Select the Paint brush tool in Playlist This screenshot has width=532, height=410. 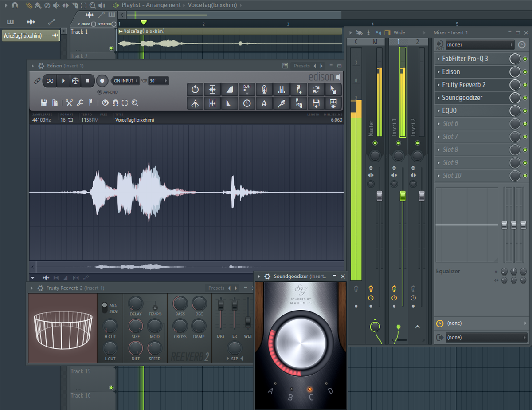click(x=38, y=5)
